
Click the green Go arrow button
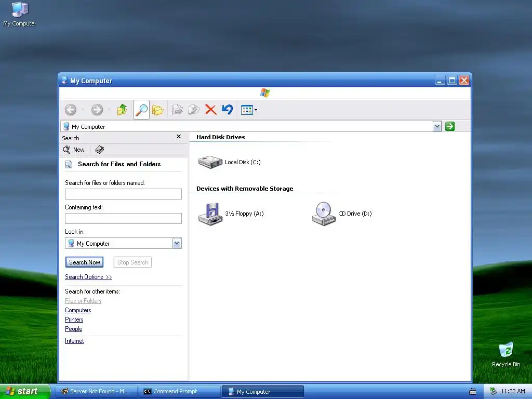pyautogui.click(x=450, y=126)
